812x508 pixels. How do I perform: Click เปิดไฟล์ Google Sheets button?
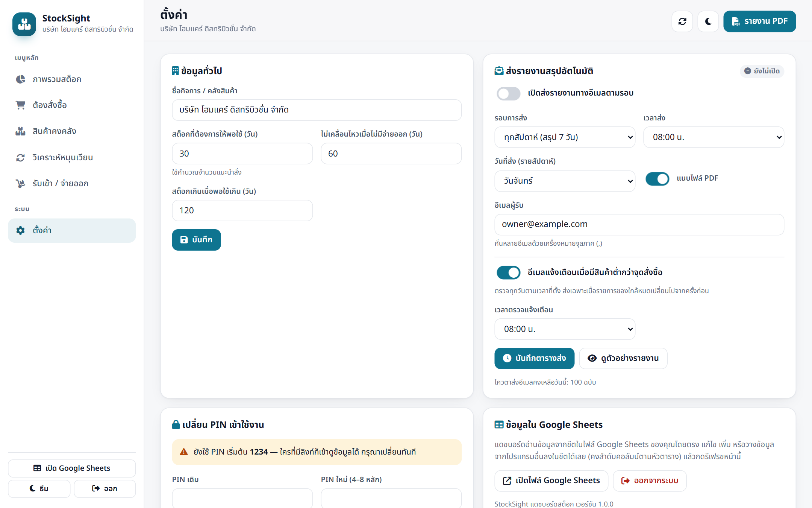551,481
